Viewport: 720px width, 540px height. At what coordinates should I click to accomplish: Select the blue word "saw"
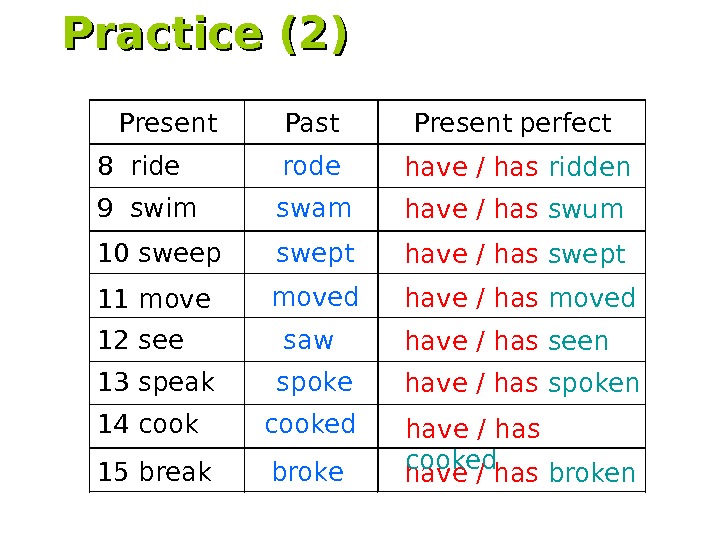(308, 341)
